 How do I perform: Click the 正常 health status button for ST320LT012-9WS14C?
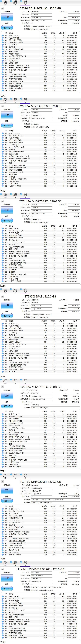pos(7,17)
